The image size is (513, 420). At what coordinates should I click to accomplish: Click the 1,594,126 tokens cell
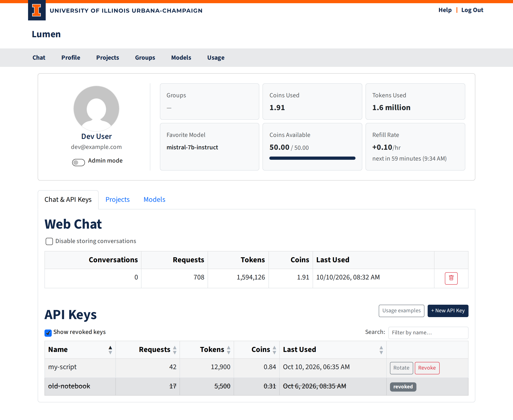[x=238, y=278]
